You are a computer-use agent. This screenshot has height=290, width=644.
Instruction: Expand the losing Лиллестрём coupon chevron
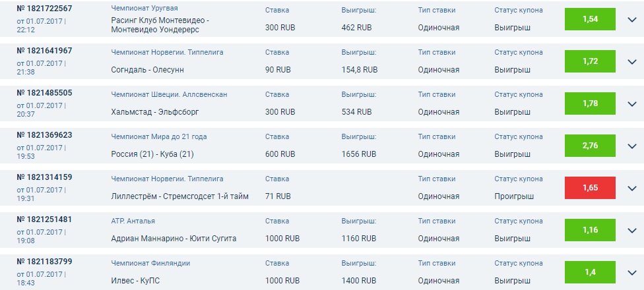[x=631, y=188]
